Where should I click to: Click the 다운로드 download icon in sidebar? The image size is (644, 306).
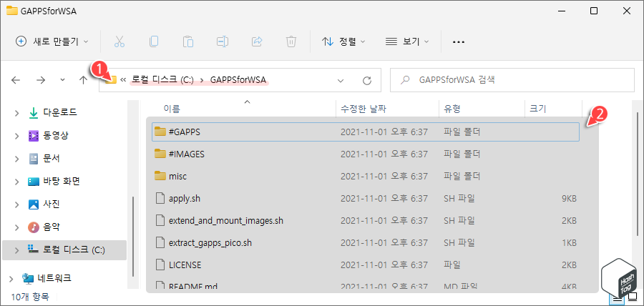pyautogui.click(x=33, y=112)
